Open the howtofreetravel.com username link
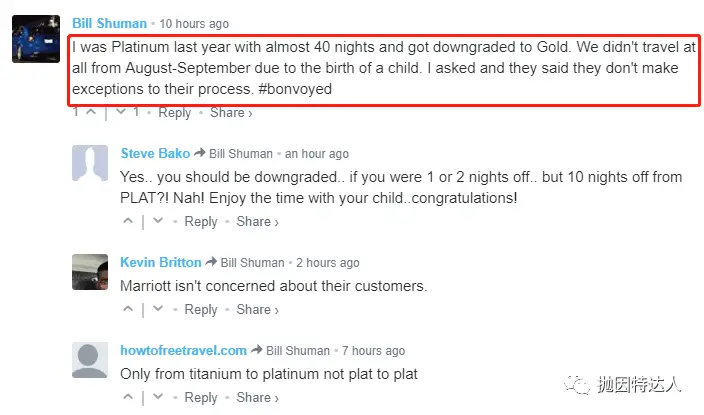 coord(183,351)
